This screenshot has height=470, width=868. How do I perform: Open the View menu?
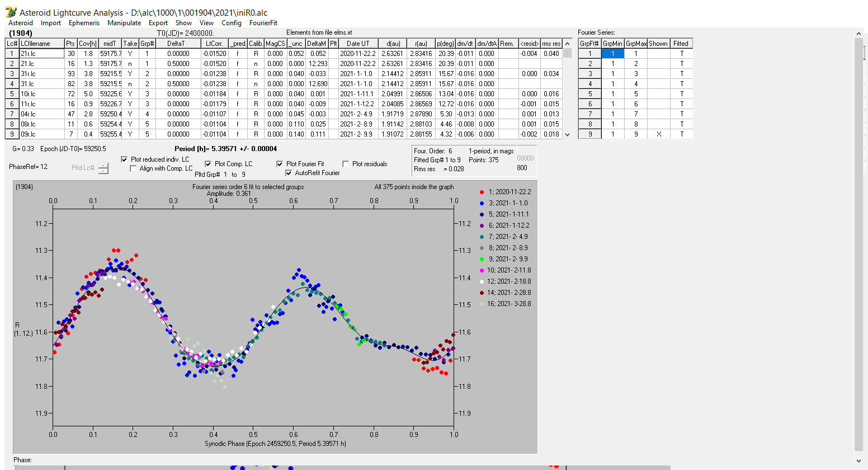click(x=206, y=23)
